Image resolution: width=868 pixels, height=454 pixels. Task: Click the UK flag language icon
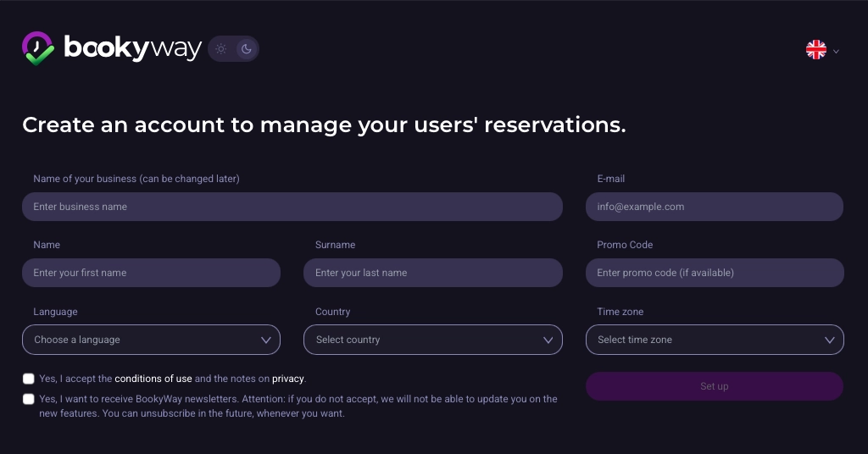coord(815,50)
